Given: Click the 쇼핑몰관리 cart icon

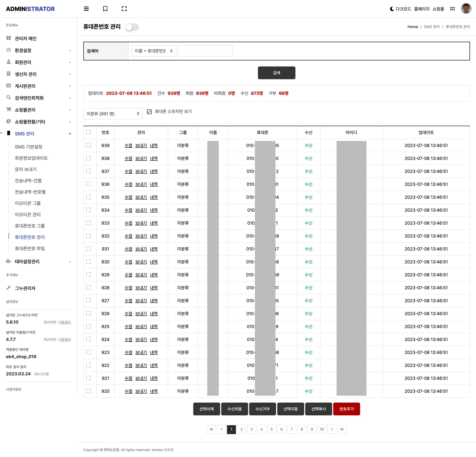Looking at the screenshot, I should (9, 109).
